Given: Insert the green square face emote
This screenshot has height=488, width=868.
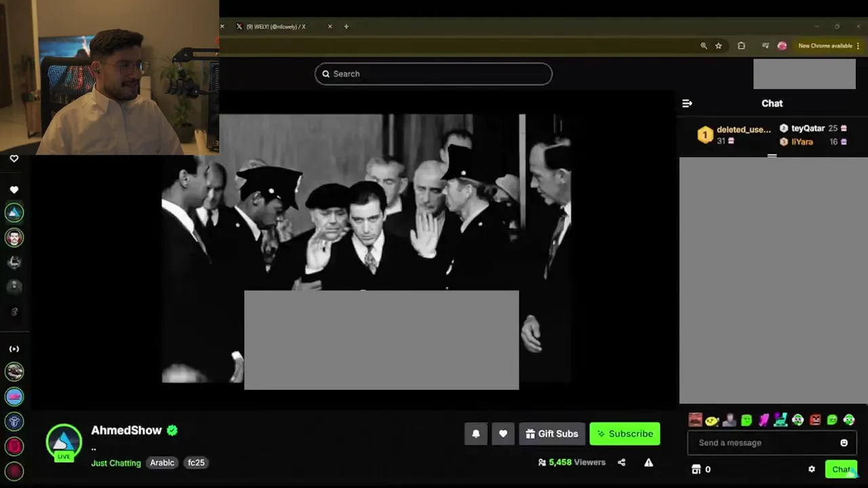Looking at the screenshot, I should [x=747, y=420].
